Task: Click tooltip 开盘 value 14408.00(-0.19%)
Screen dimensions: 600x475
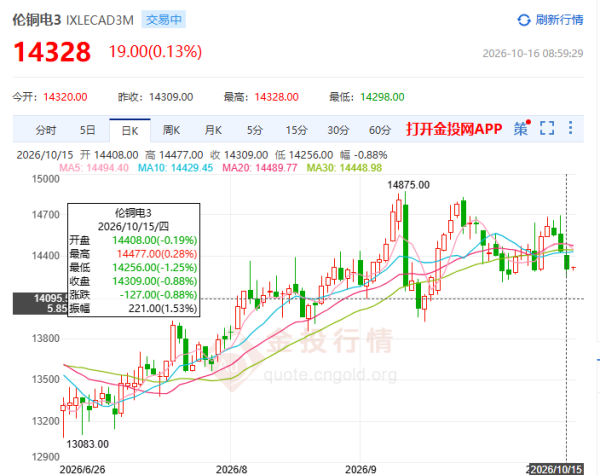Action: [x=155, y=240]
